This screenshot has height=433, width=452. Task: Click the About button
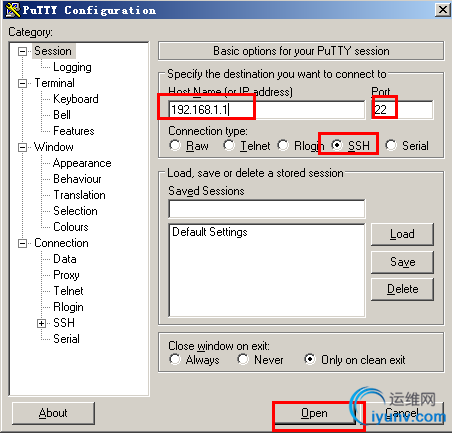53,413
